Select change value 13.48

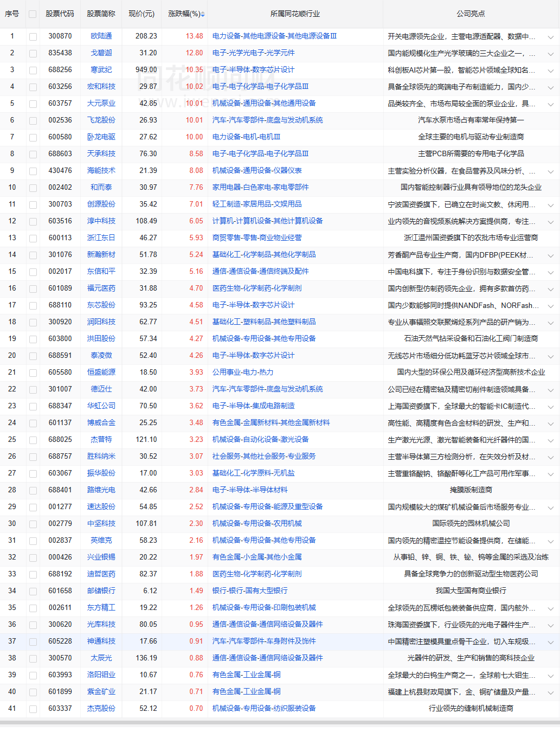194,36
